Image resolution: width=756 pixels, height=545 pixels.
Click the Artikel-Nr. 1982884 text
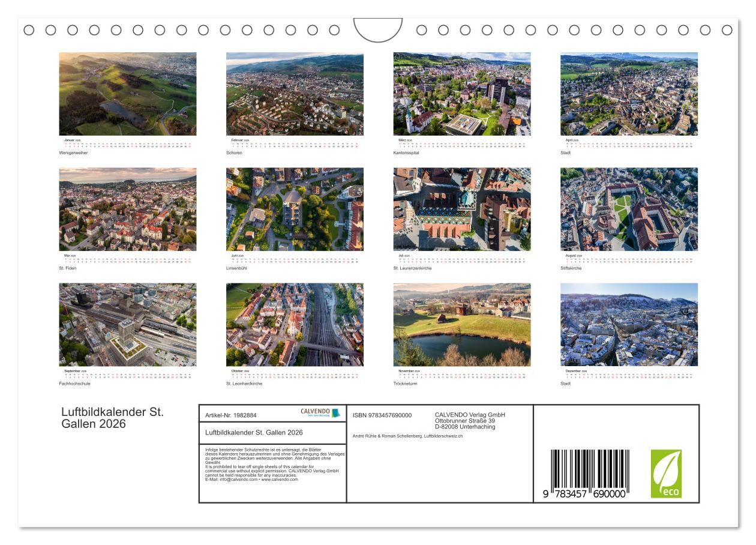(230, 415)
